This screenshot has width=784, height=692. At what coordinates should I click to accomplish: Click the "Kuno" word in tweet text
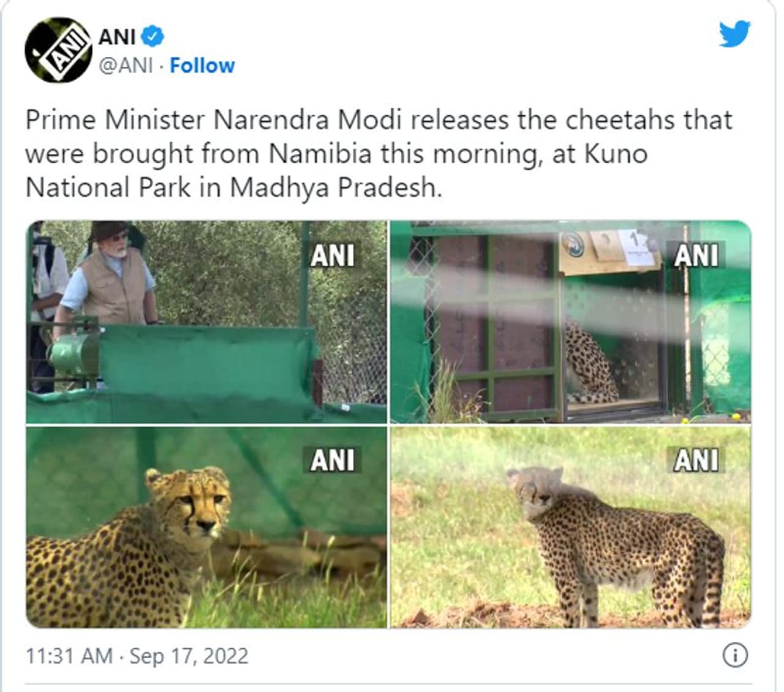click(616, 153)
